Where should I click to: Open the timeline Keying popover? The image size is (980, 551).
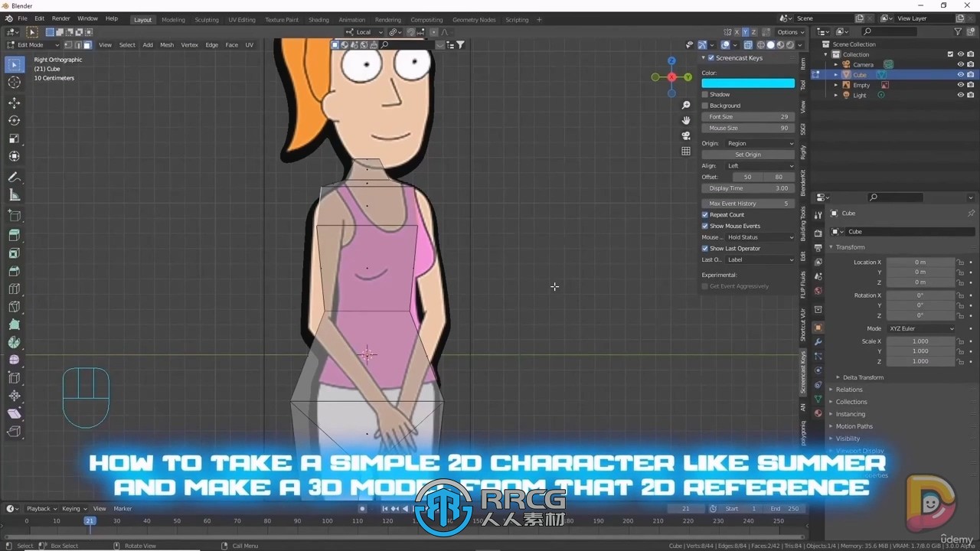tap(73, 509)
